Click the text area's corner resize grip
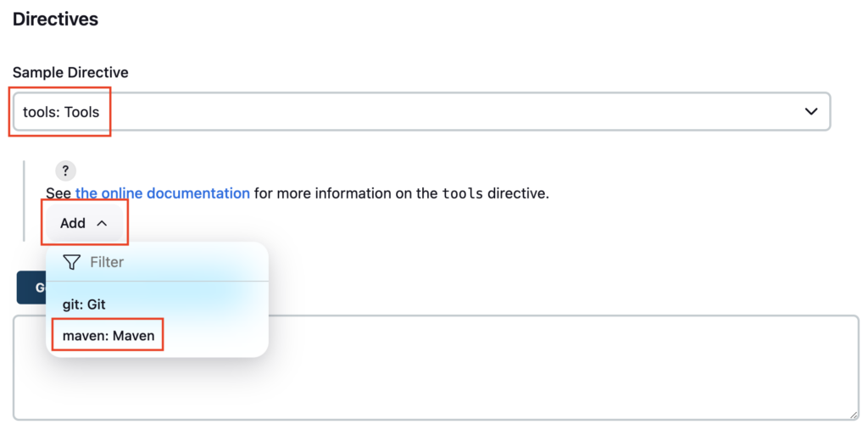 tap(853, 415)
